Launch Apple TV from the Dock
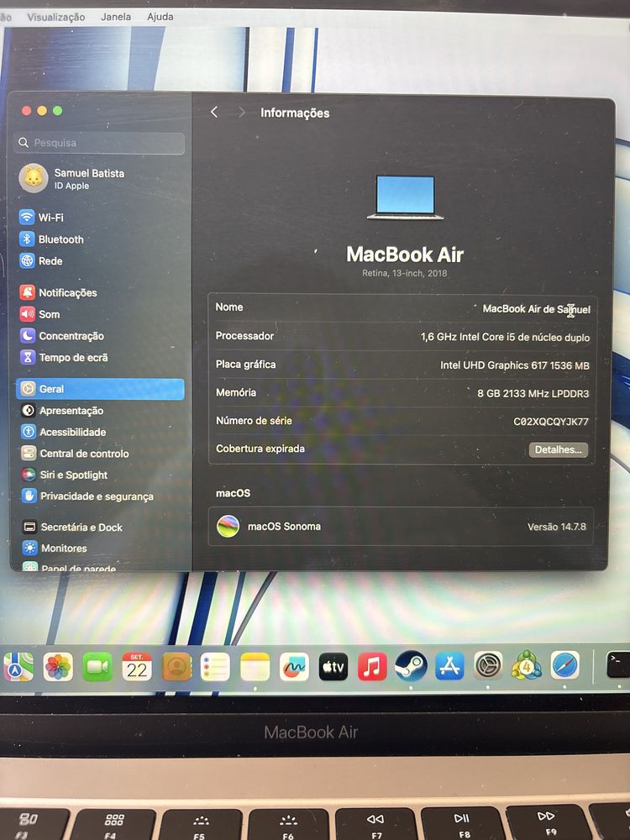Viewport: 630px width, 840px height. click(x=333, y=667)
